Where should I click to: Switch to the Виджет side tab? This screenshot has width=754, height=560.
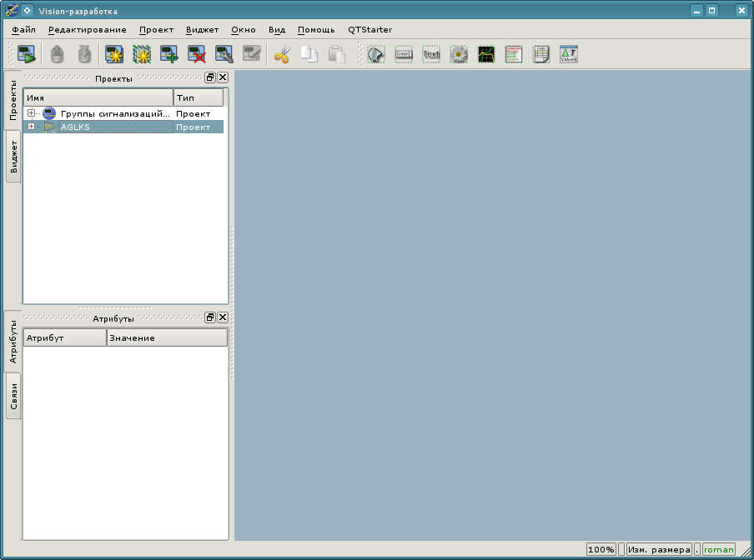pyautogui.click(x=14, y=156)
